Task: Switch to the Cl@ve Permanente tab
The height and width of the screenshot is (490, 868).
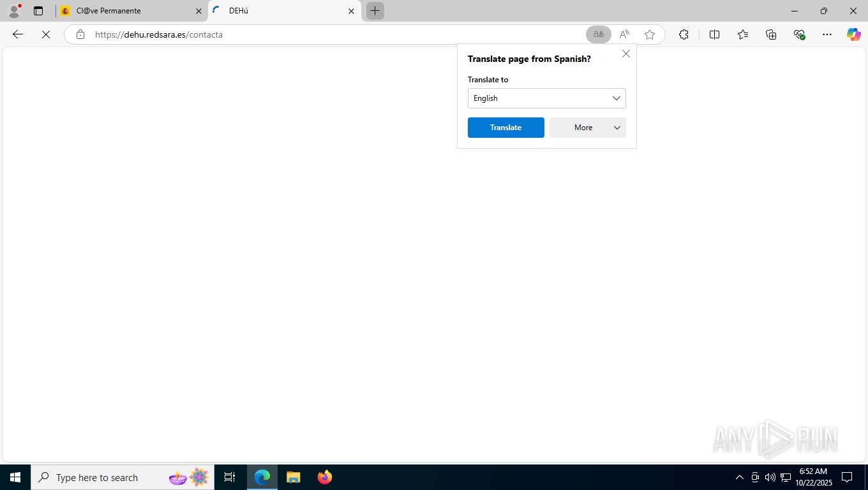Action: [x=131, y=11]
